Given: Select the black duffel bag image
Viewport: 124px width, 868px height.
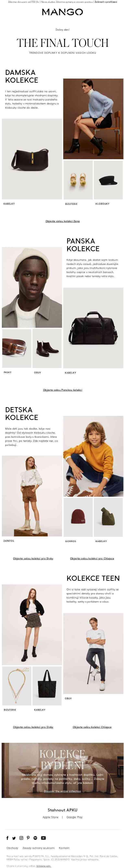Looking at the screenshot, I should (93, 328).
